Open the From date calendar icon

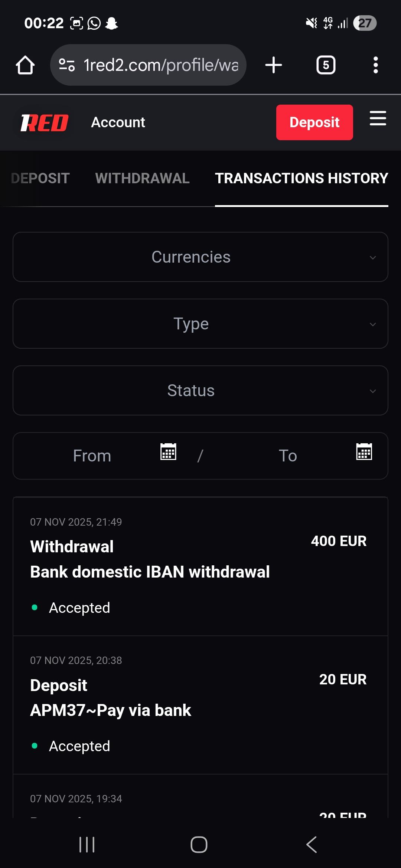coord(168,452)
